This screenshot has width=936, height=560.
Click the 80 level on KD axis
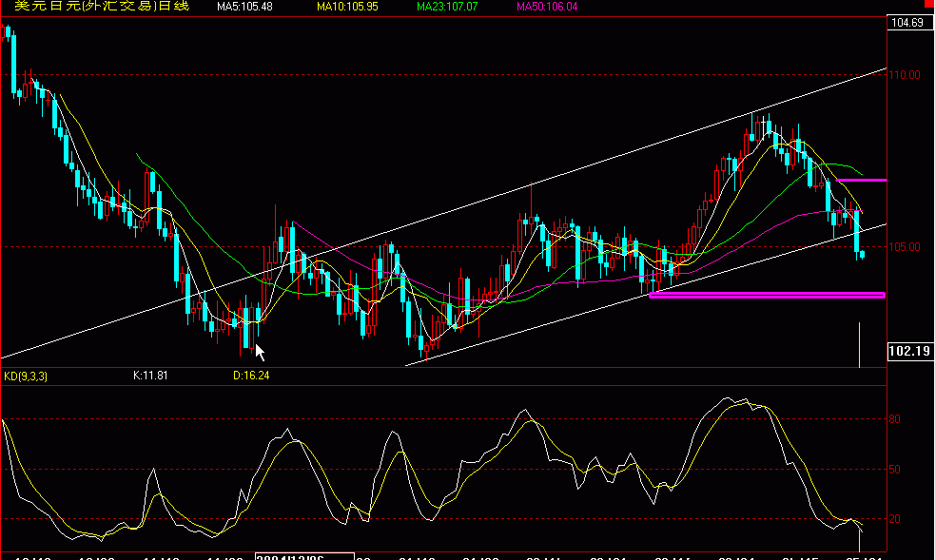tap(894, 419)
